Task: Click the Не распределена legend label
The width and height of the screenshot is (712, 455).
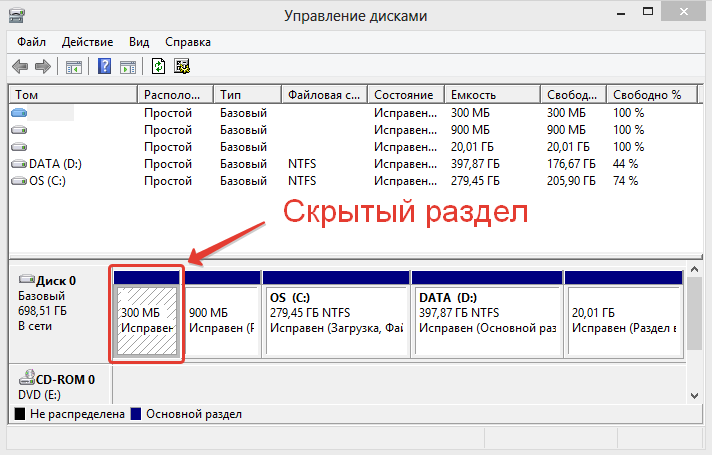Action: coord(77,414)
